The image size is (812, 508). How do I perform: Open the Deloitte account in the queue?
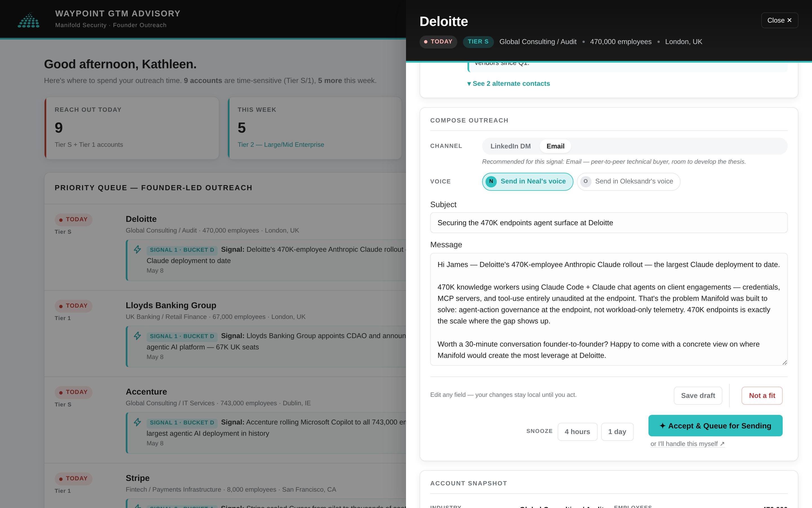click(x=141, y=219)
